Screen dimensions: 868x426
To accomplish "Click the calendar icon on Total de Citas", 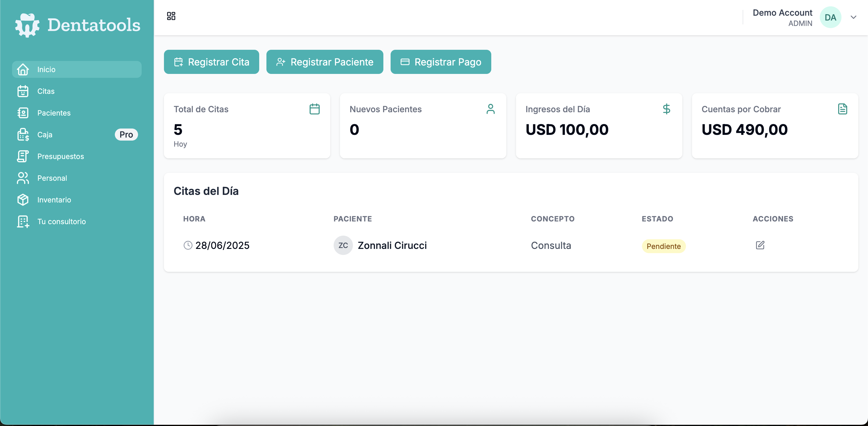I will pyautogui.click(x=314, y=109).
